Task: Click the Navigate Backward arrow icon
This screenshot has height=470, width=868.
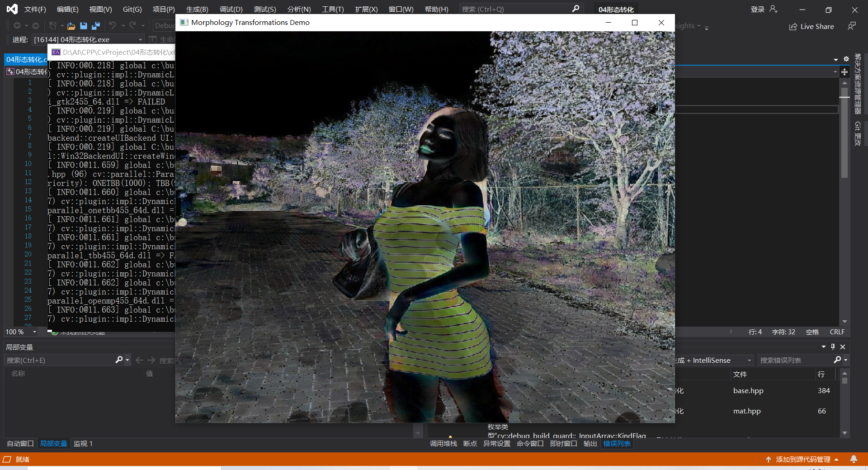Action: (x=17, y=26)
